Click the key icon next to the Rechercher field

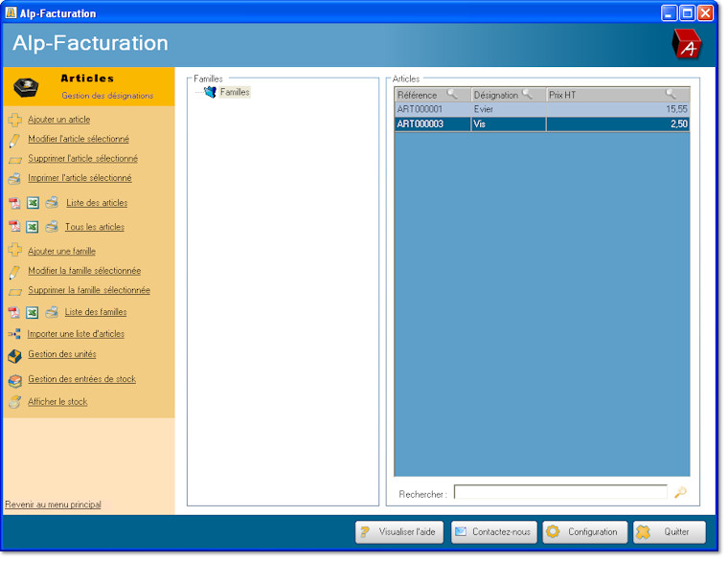pos(680,493)
